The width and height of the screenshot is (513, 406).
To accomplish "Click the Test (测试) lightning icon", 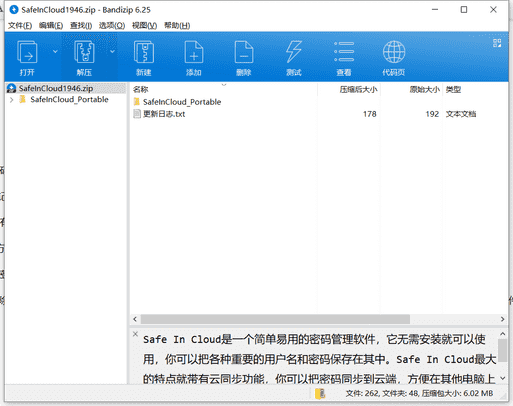I will coord(294,52).
